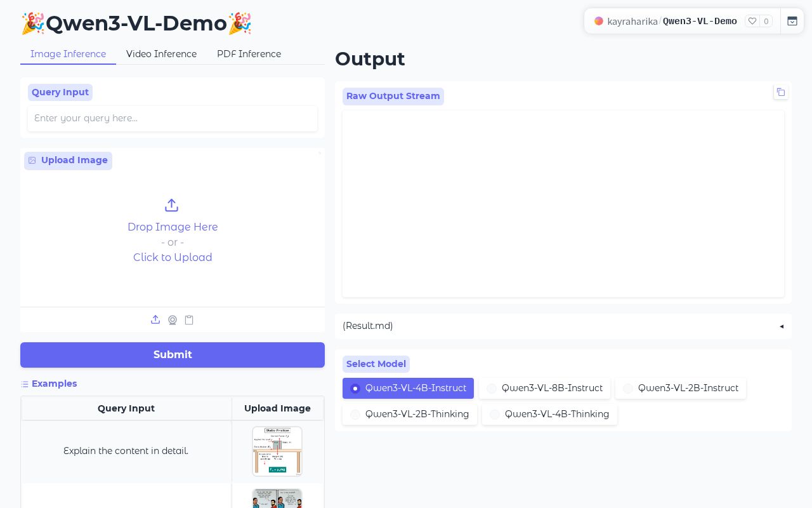
Task: Click the Examples list icon
Action: (25, 384)
